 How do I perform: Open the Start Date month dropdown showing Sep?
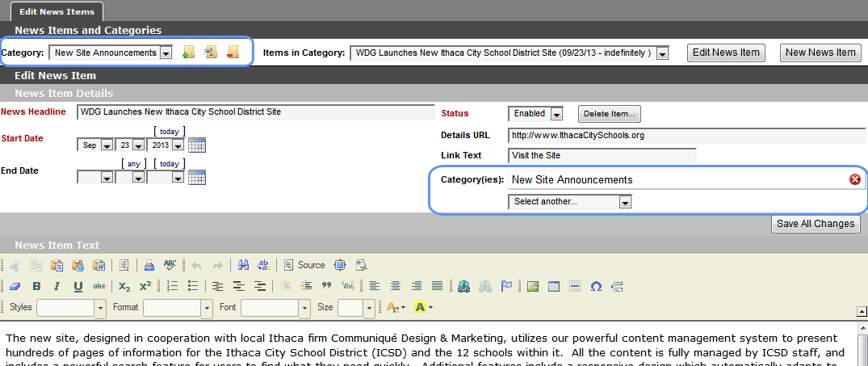click(95, 145)
